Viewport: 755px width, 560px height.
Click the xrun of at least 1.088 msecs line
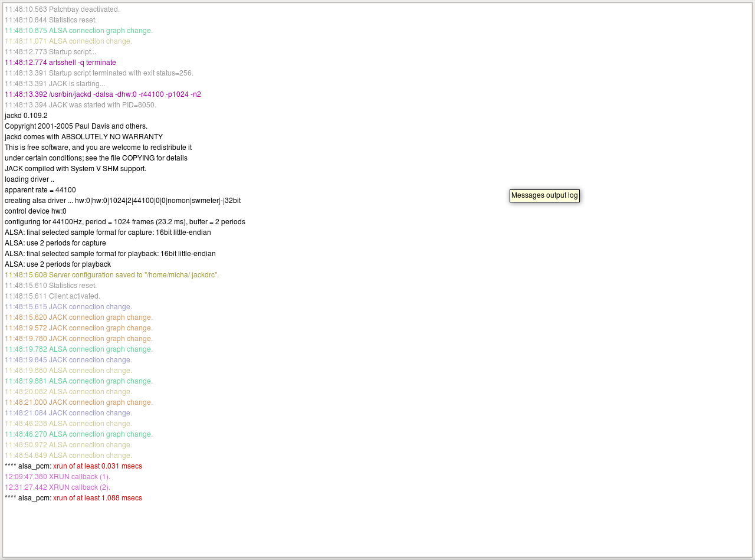tap(73, 498)
